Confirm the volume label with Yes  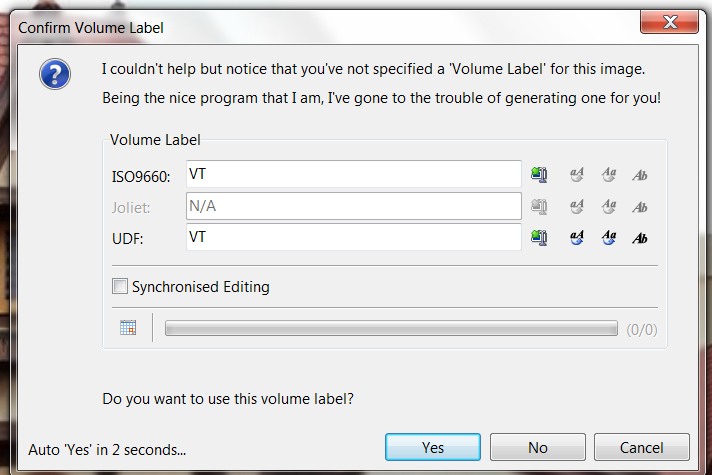[433, 447]
